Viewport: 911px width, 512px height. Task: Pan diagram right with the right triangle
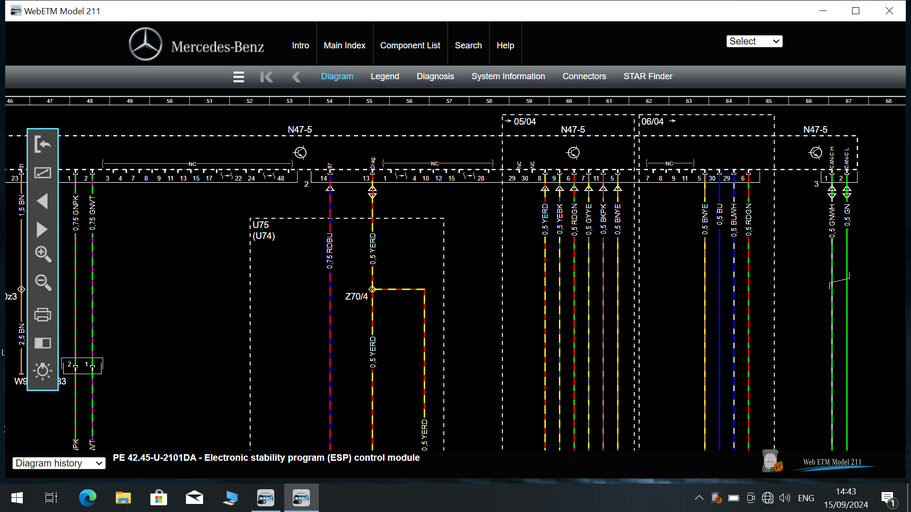(42, 230)
